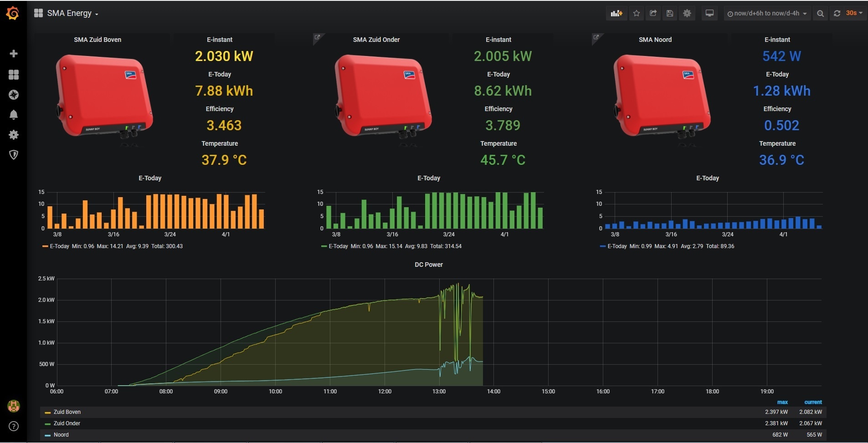868x443 pixels.
Task: Save the dashboard with disk icon
Action: click(670, 13)
